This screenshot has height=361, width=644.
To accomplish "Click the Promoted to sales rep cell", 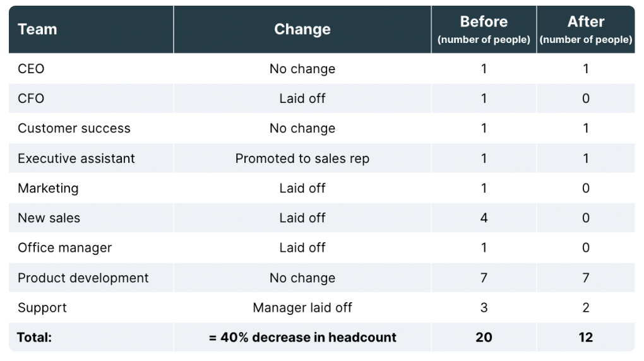I will [302, 158].
